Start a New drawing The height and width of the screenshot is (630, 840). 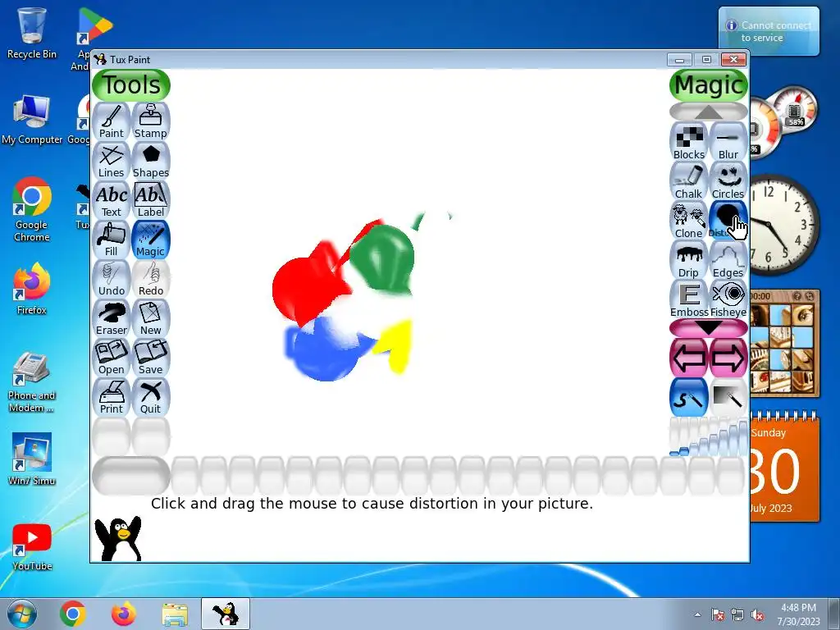pyautogui.click(x=151, y=318)
